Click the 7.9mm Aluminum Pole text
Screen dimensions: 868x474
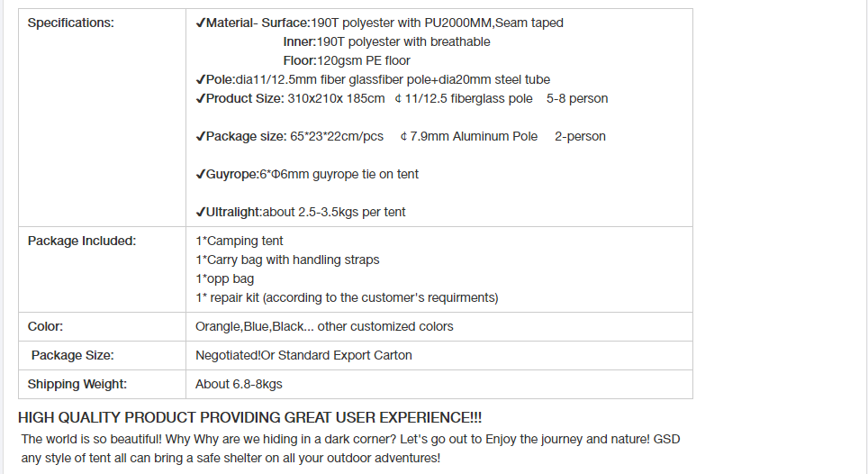click(474, 136)
